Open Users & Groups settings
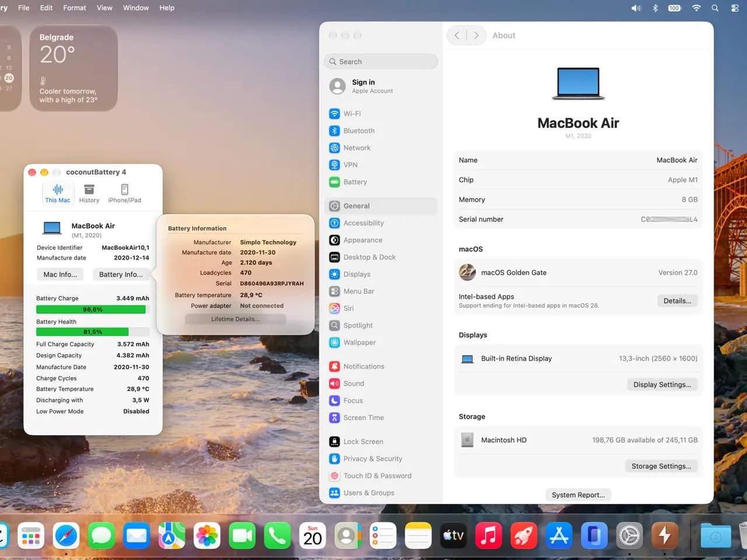The height and width of the screenshot is (560, 747). coord(381,493)
